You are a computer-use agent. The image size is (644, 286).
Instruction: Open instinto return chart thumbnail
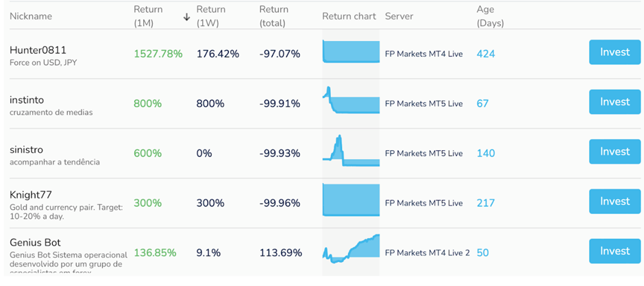click(351, 100)
